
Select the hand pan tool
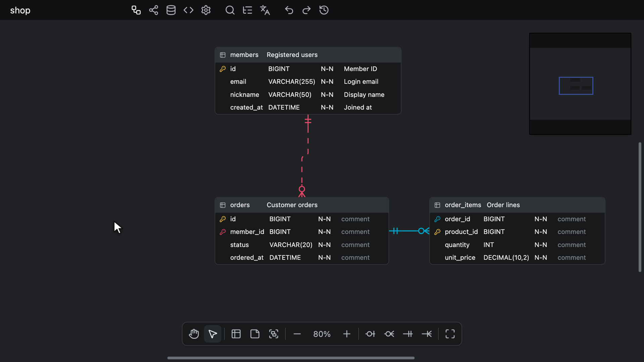(194, 334)
